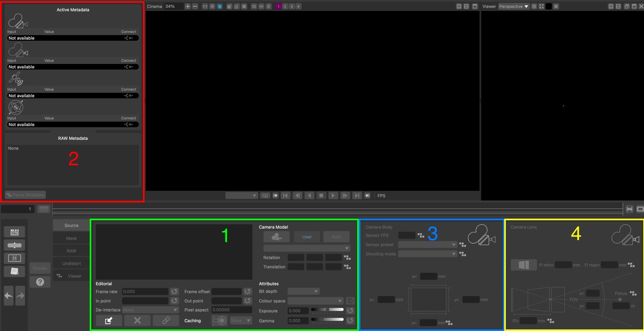Open the Colour space dropdown
The image size is (644, 331).
315,301
